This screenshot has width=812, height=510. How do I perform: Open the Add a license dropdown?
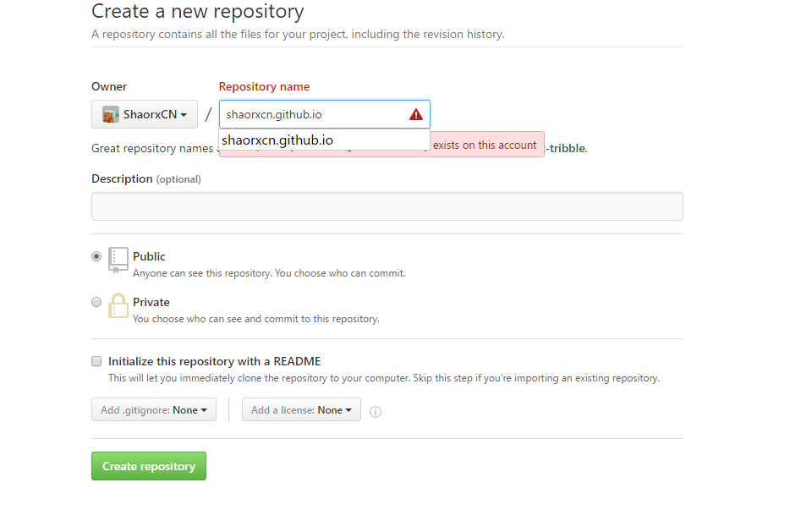tap(301, 409)
